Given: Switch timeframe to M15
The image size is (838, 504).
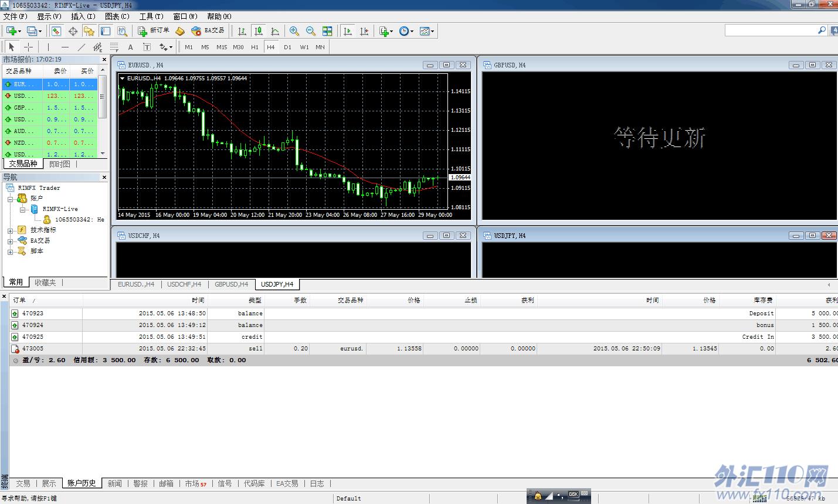Looking at the screenshot, I should tap(222, 47).
